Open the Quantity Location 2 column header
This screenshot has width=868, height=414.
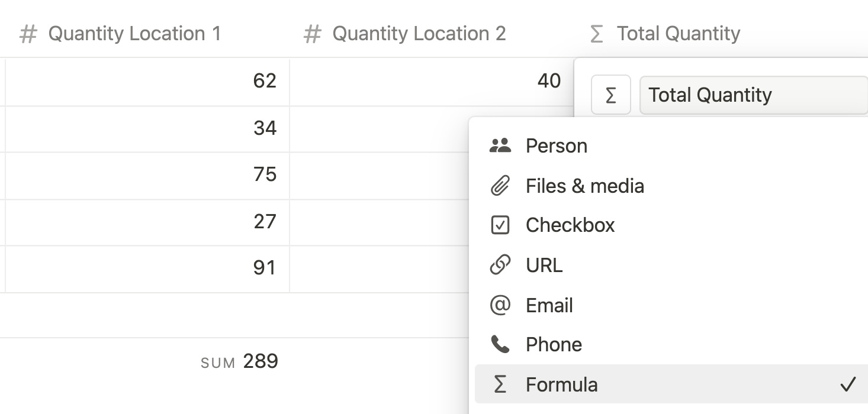coord(419,34)
